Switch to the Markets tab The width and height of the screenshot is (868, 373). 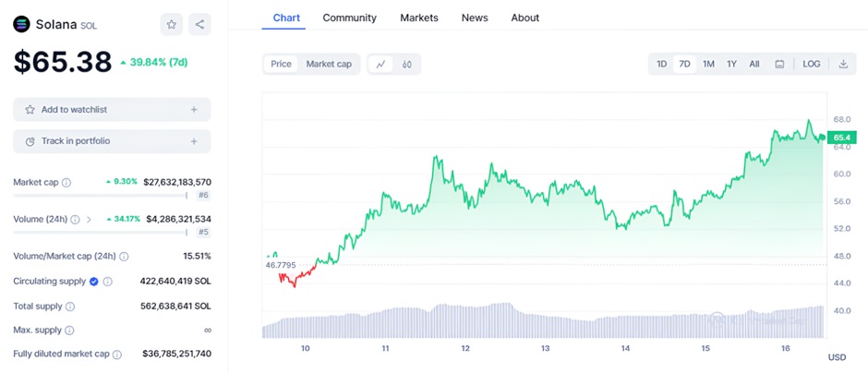419,18
